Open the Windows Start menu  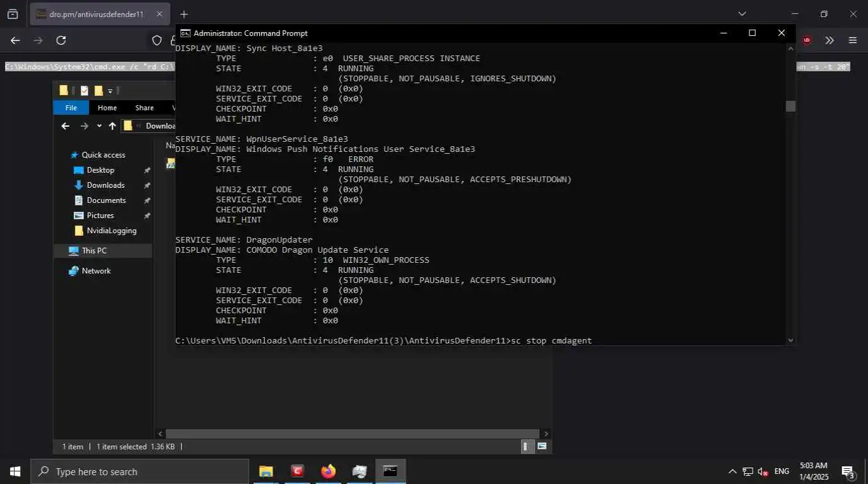pyautogui.click(x=15, y=471)
